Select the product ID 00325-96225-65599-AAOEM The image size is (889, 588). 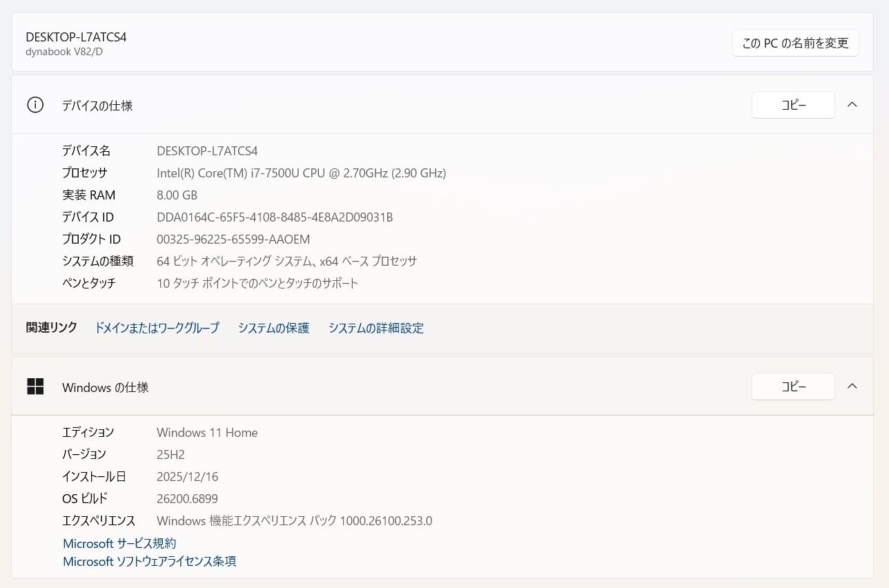point(233,239)
